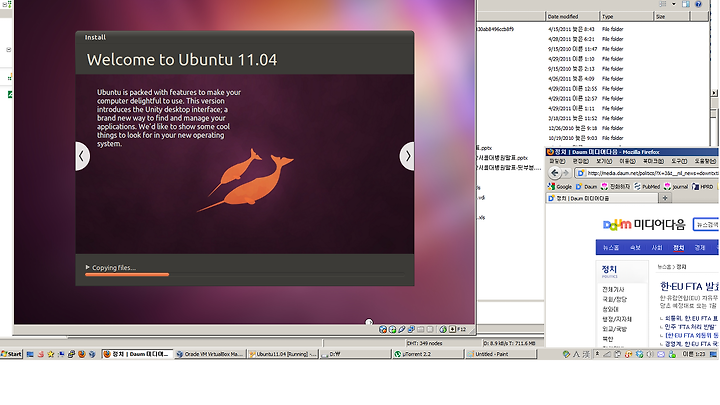Click the Firefox forward arrow button

tap(566, 173)
